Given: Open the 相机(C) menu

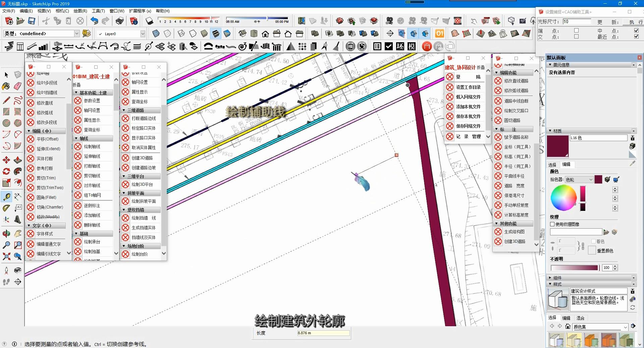Looking at the screenshot, I should [62, 11].
